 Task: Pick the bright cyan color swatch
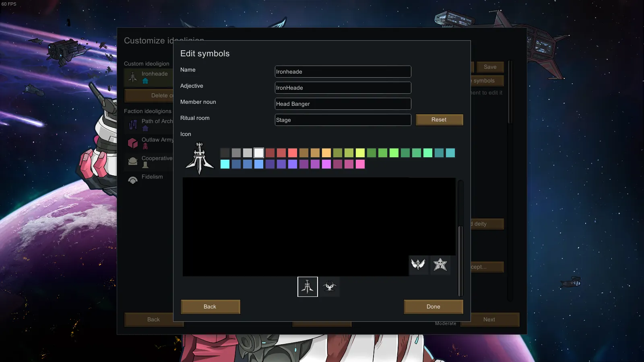225,164
